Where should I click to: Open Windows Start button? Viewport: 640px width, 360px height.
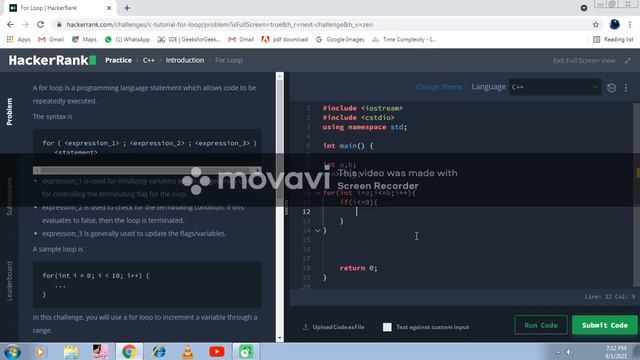coord(12,351)
